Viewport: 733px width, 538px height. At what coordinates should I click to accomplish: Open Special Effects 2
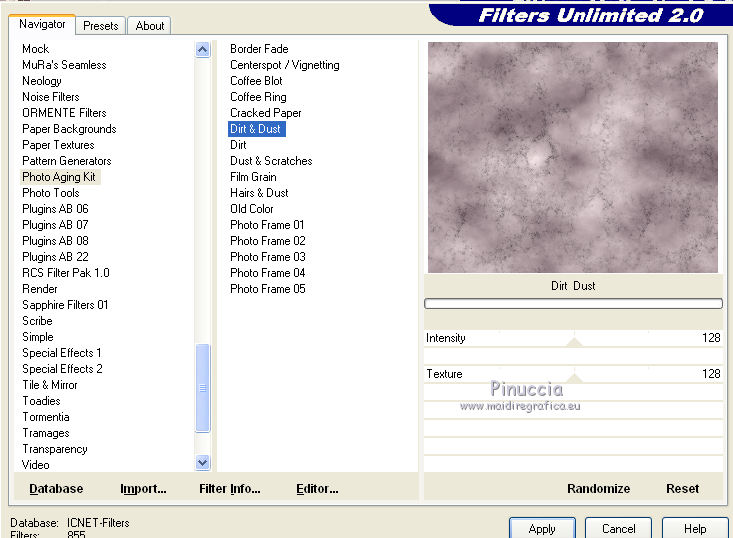point(62,369)
